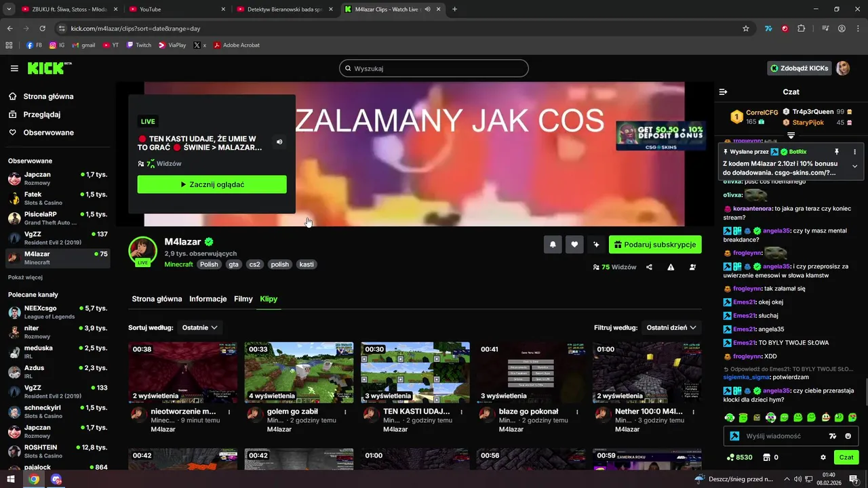
Task: Click in the Wyszukaj search field
Action: click(x=434, y=68)
